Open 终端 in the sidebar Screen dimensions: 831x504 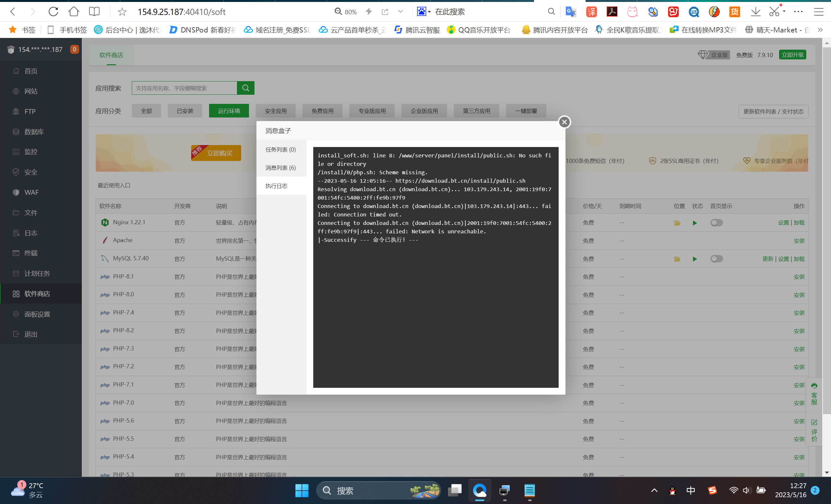41,253
